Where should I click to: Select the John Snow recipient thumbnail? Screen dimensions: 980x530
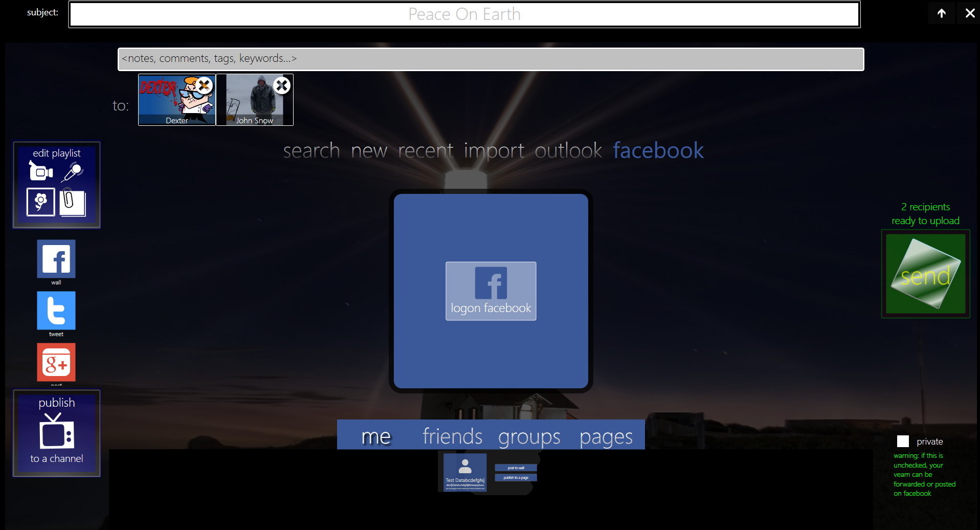coord(255,100)
